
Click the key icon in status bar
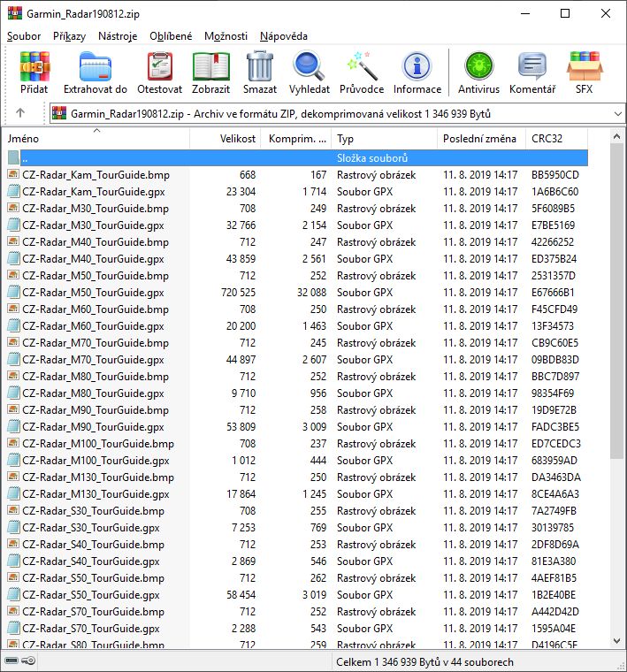click(28, 661)
